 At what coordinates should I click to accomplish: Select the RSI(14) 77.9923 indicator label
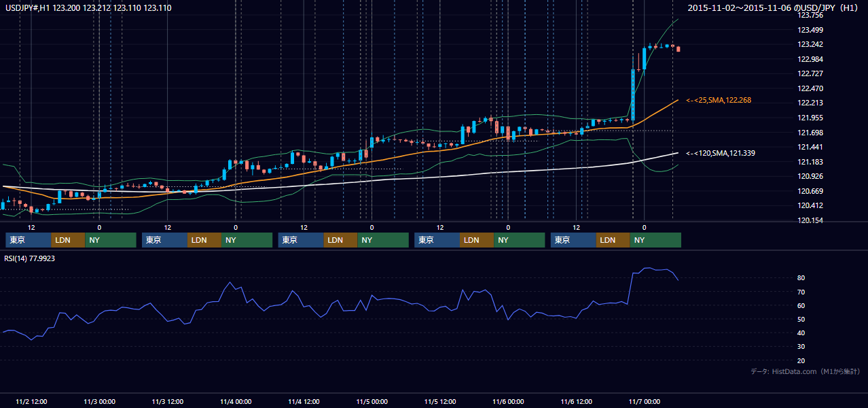(31, 258)
